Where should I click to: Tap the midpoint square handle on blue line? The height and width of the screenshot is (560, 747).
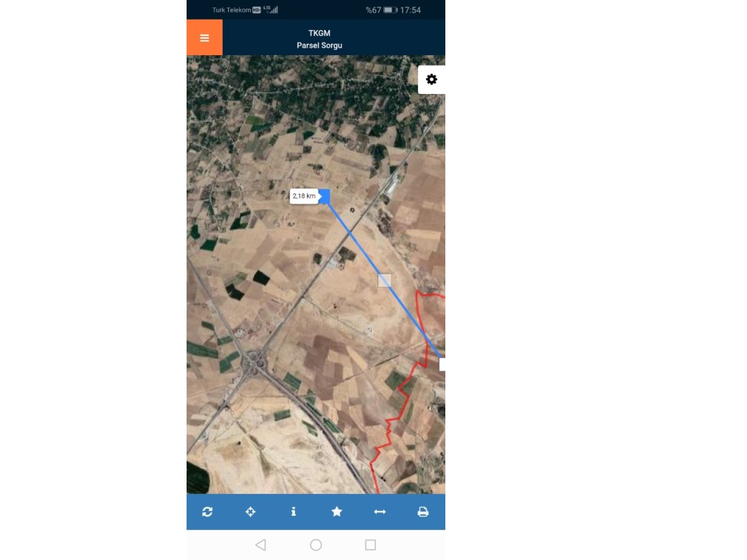coord(385,280)
